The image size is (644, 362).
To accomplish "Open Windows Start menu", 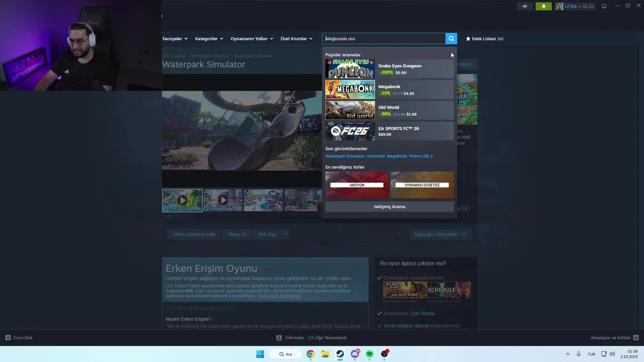I will (260, 354).
